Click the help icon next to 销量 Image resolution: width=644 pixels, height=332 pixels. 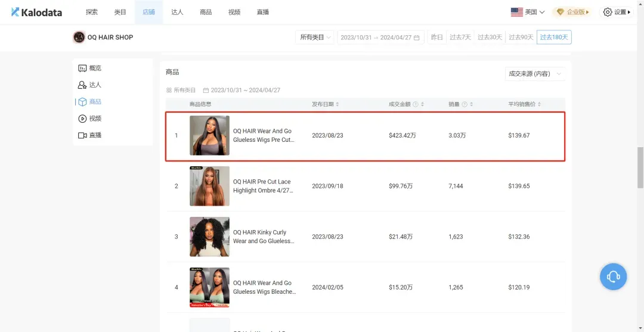tap(465, 104)
